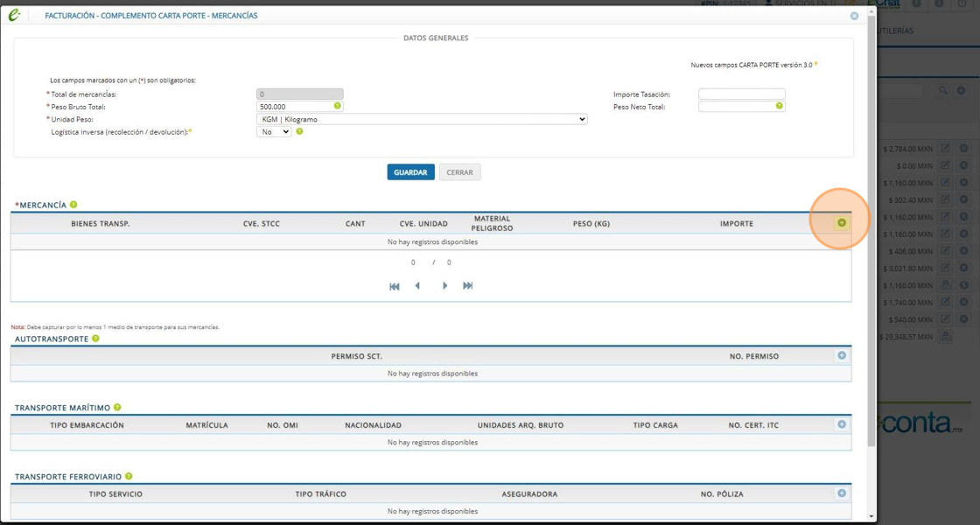Open help icon beside Transporte Marítimo heading
The height and width of the screenshot is (525, 980).
(x=117, y=407)
